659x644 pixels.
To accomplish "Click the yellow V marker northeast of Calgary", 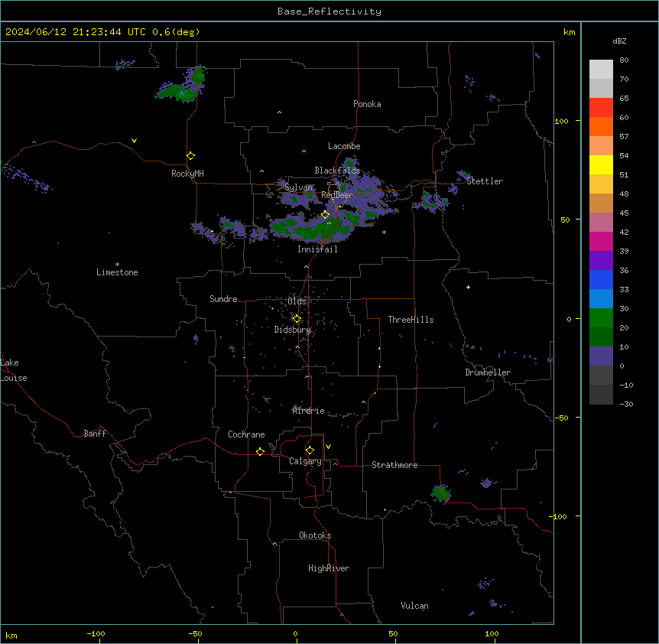I will point(328,447).
